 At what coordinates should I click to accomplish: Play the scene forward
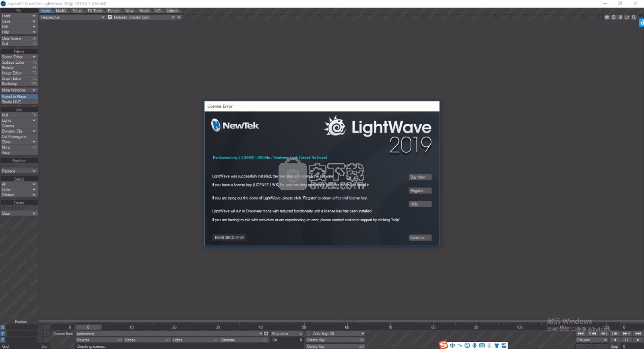(638, 340)
